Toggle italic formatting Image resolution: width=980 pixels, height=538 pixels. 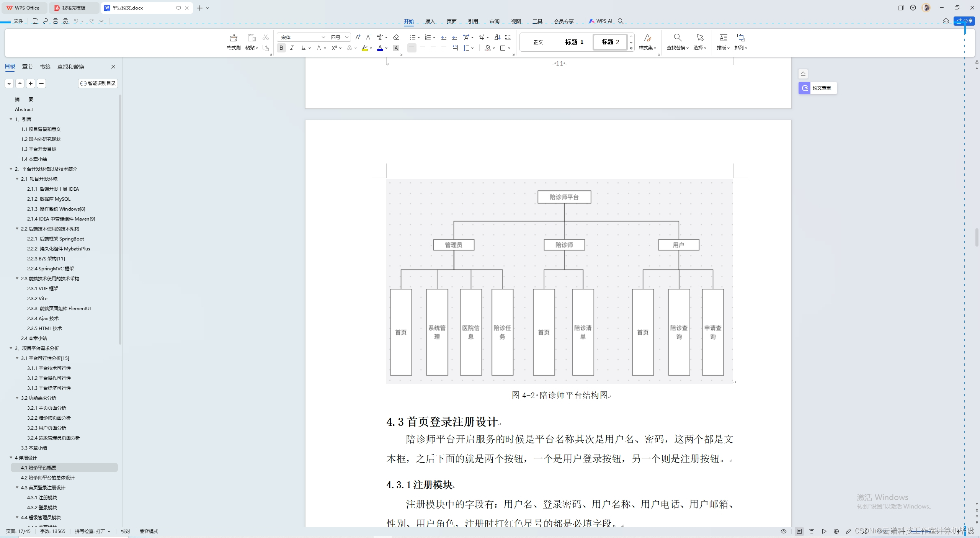coord(292,48)
